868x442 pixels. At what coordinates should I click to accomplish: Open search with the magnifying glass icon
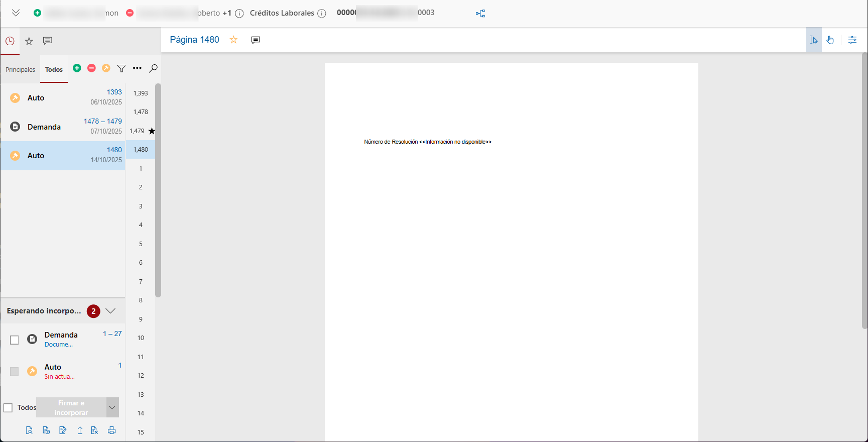click(154, 68)
